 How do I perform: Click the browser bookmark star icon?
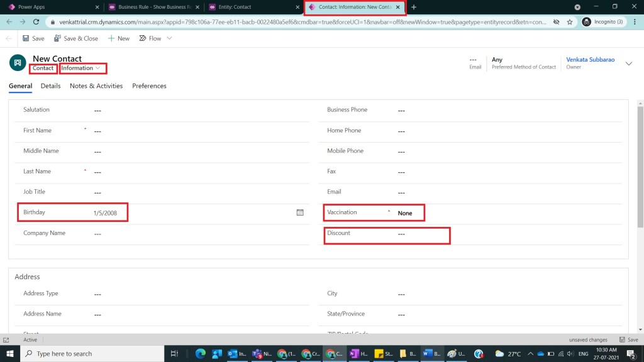(x=570, y=21)
